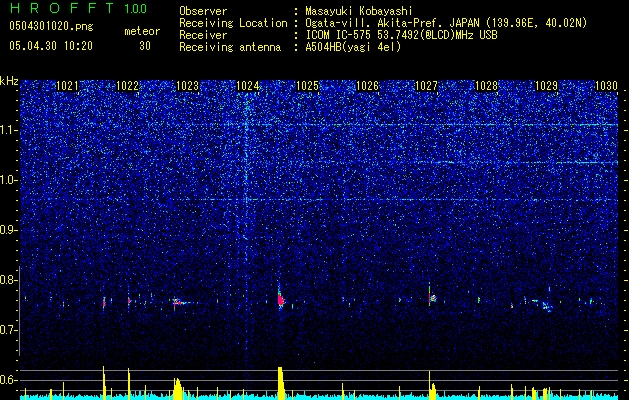Viewport: 629px width, 400px height.
Task: Click the 'meteor' count label
Action: (142, 31)
